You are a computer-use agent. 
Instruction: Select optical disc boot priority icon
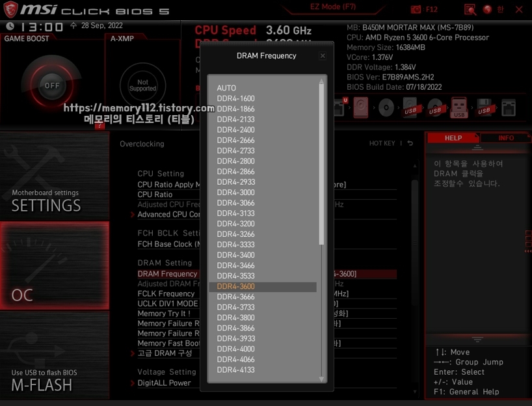pyautogui.click(x=386, y=108)
